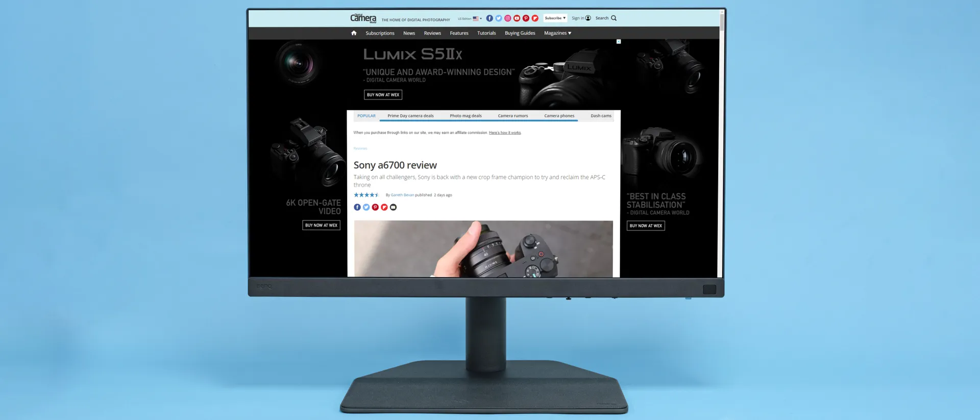
Task: Open the YouTube icon in the header
Action: click(x=517, y=18)
